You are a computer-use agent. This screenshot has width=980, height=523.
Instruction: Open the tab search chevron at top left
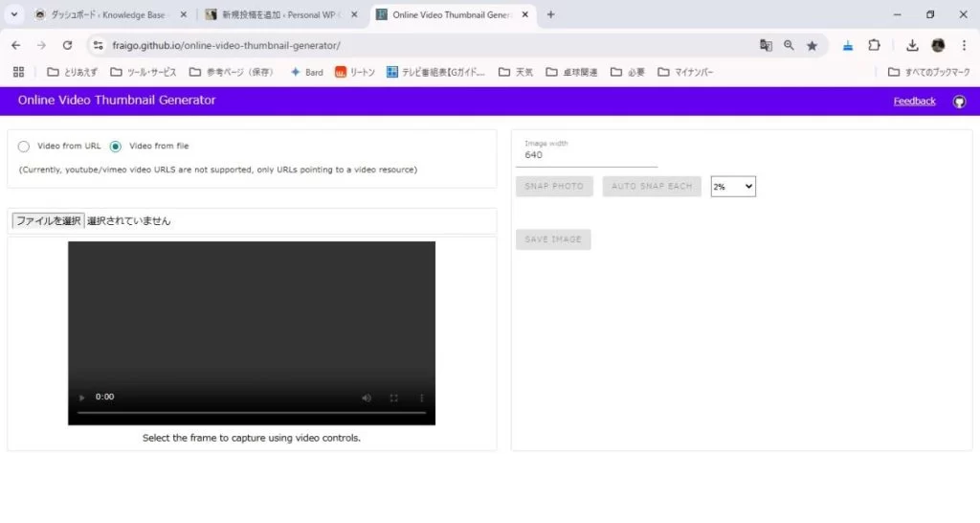[x=13, y=14]
